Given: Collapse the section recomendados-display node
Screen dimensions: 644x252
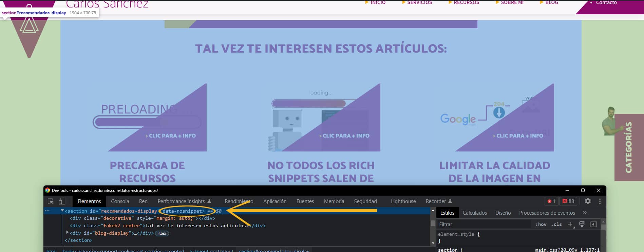Looking at the screenshot, I should click(x=62, y=211).
